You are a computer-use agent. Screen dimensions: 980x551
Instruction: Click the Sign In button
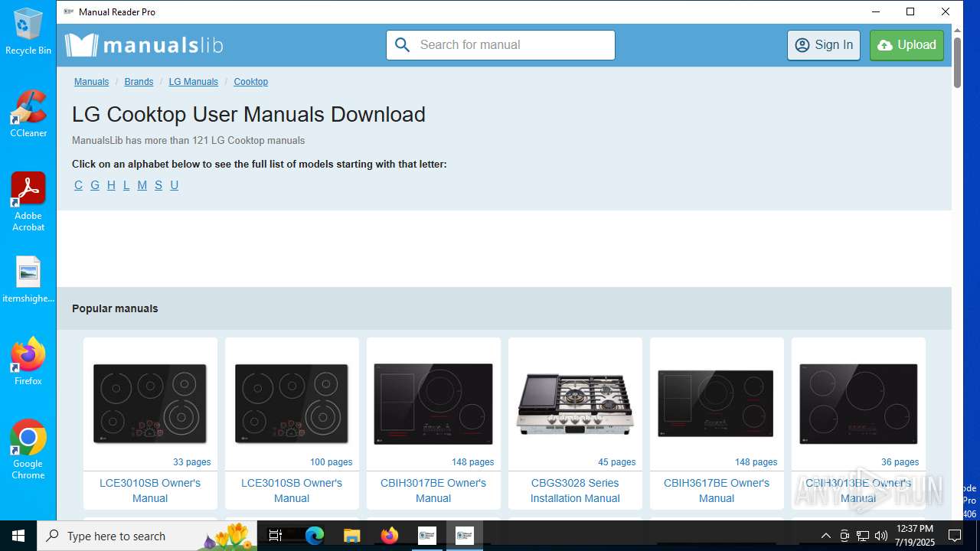824,45
